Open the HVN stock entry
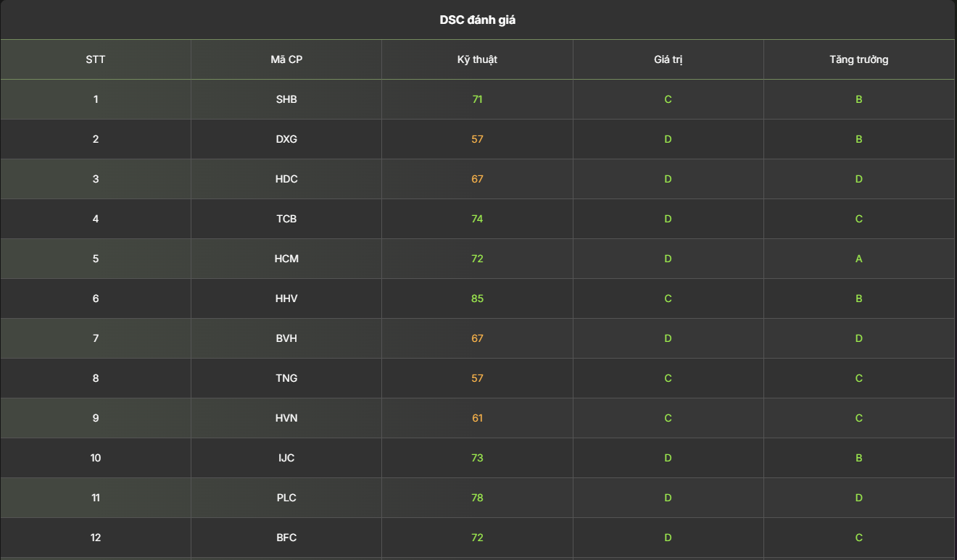The height and width of the screenshot is (560, 957). tap(286, 418)
